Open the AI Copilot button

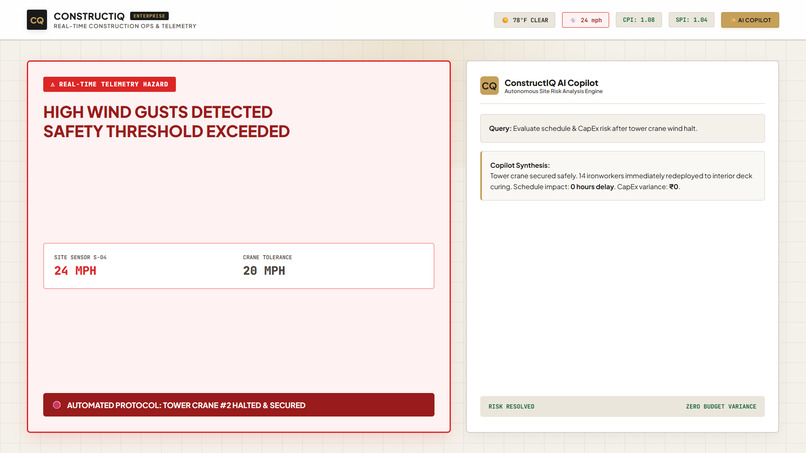click(x=749, y=20)
